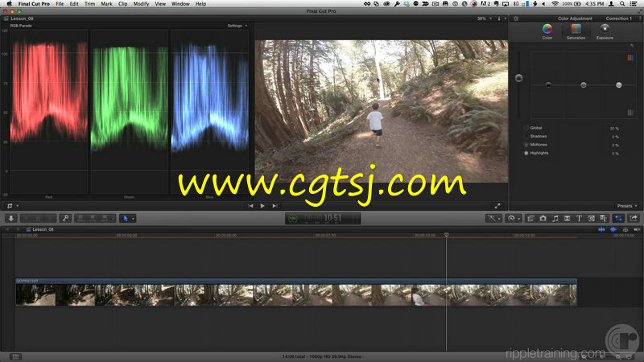Click the Lesson_08 timeline project name
Screen dimensions: 644x362
(43, 229)
